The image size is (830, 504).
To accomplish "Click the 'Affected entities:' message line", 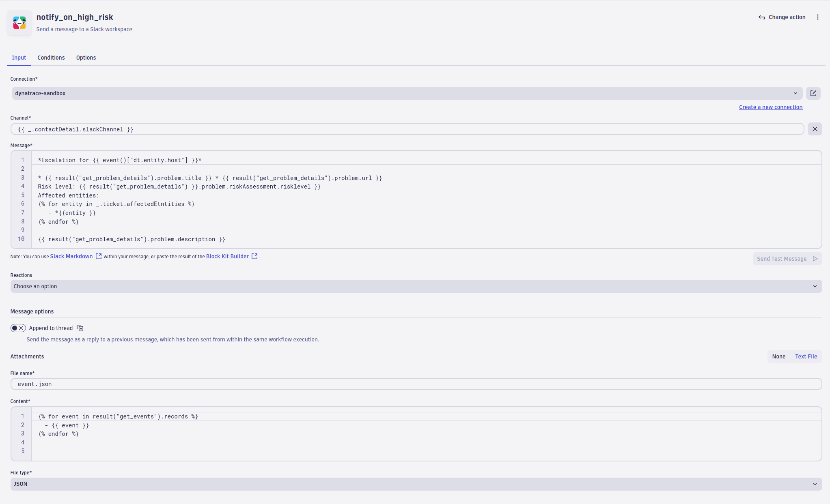I will click(69, 195).
